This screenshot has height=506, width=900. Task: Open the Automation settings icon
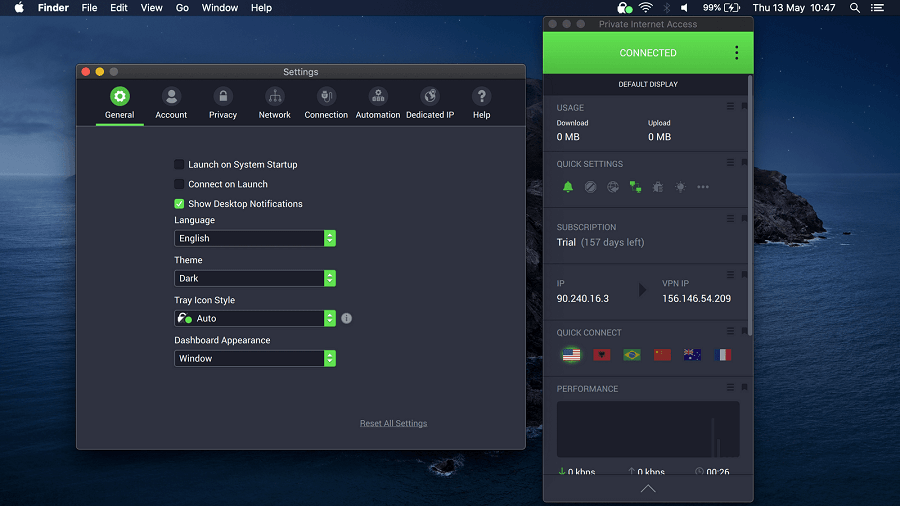378,103
